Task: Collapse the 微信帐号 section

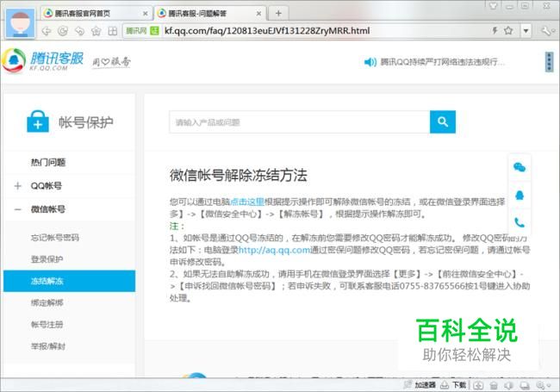Action: 18,209
